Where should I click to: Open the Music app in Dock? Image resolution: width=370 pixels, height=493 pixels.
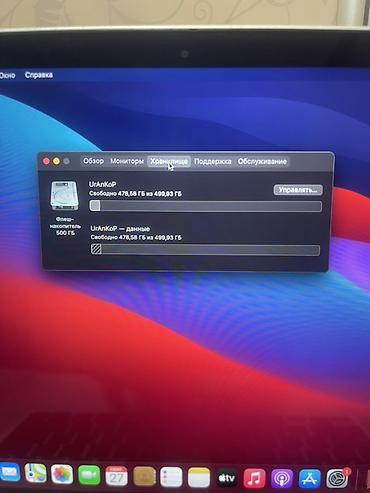[254, 479]
